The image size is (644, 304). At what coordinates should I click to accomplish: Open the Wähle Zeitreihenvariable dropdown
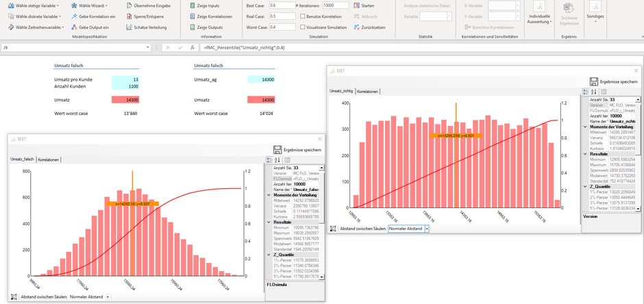point(36,27)
